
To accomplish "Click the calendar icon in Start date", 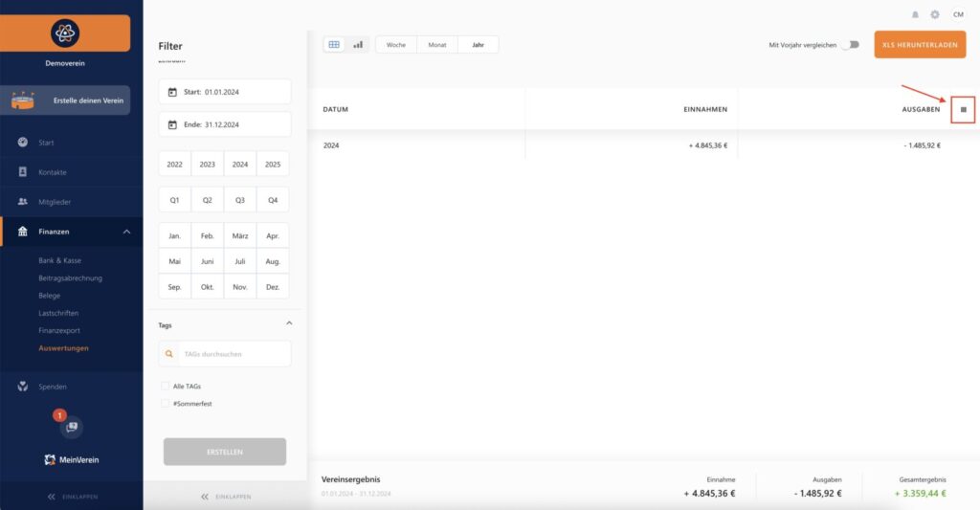I will [172, 92].
